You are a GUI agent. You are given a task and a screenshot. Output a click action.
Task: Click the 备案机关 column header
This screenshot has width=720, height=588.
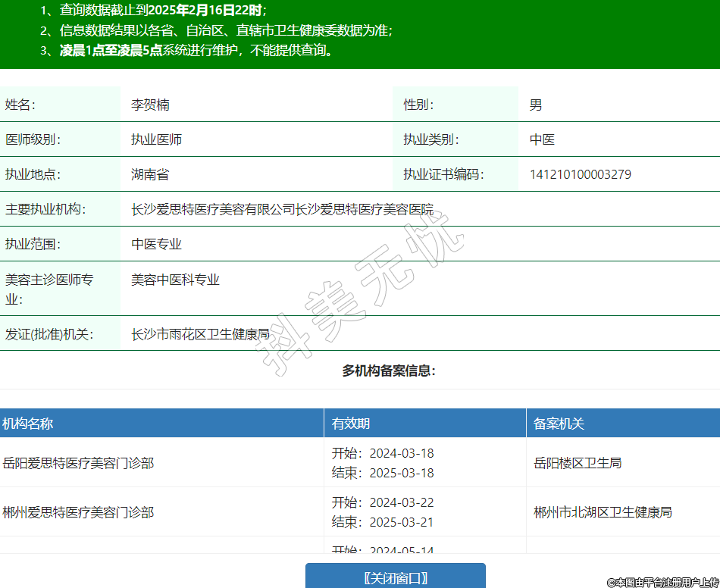559,424
